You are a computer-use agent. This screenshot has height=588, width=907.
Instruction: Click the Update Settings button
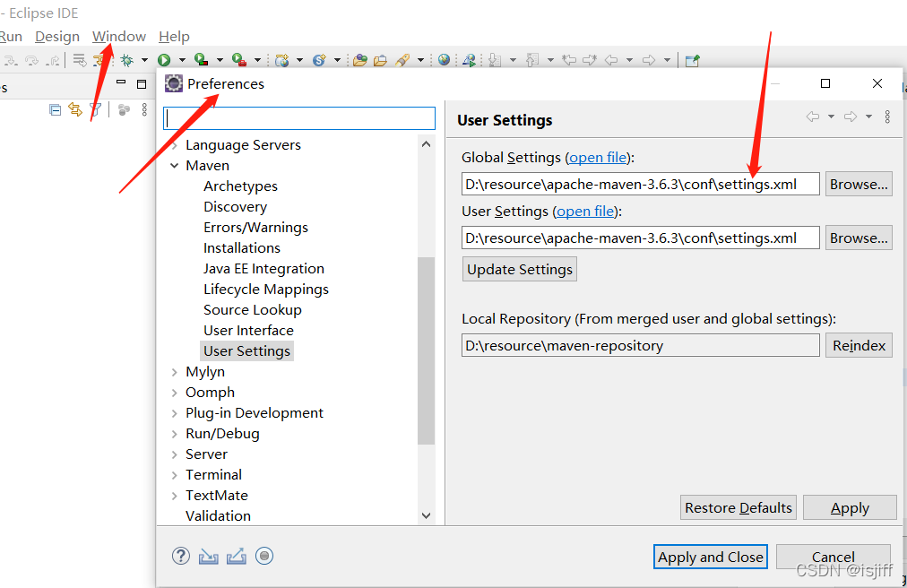(520, 269)
